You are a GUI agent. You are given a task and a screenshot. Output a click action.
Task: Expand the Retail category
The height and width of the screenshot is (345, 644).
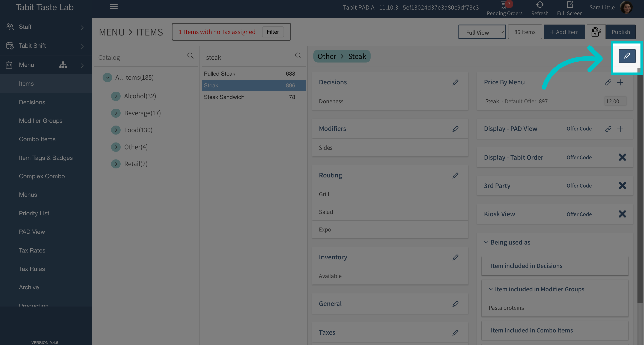pyautogui.click(x=116, y=164)
